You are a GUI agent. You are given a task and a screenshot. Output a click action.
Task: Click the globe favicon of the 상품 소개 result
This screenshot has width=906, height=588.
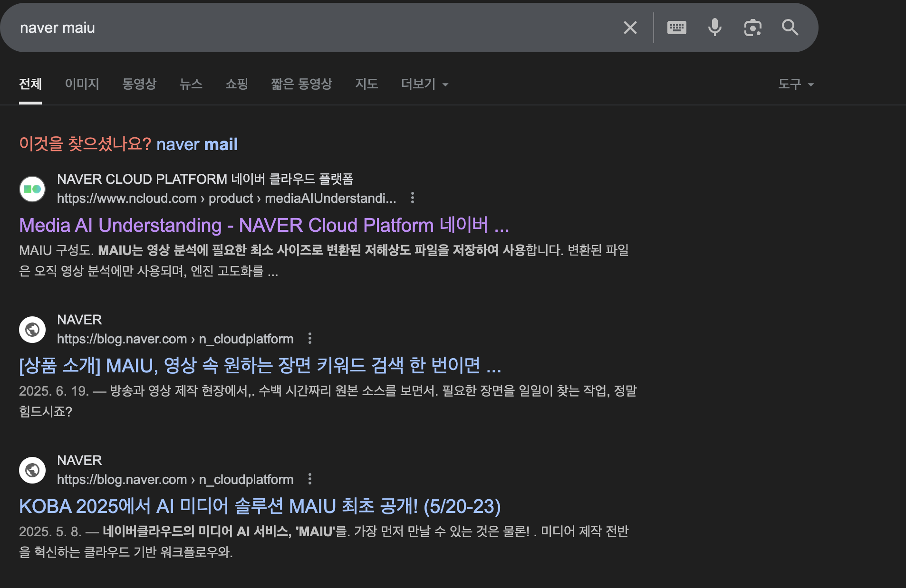tap(32, 330)
